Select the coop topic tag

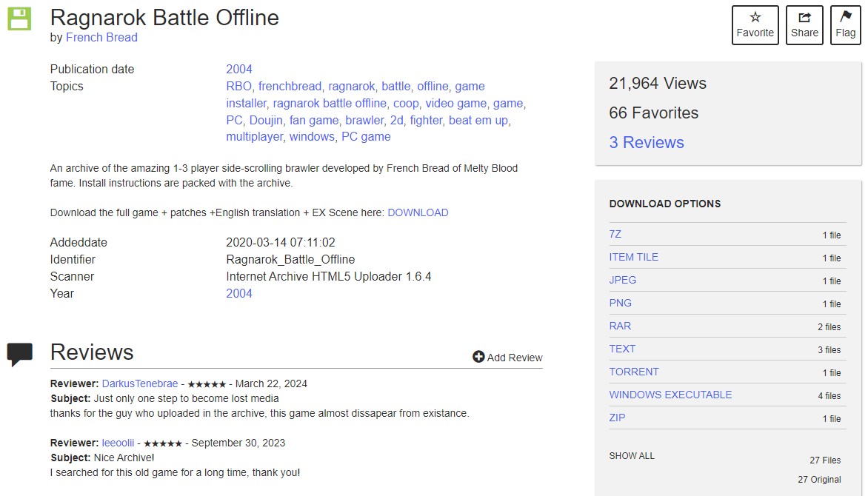pyautogui.click(x=406, y=104)
